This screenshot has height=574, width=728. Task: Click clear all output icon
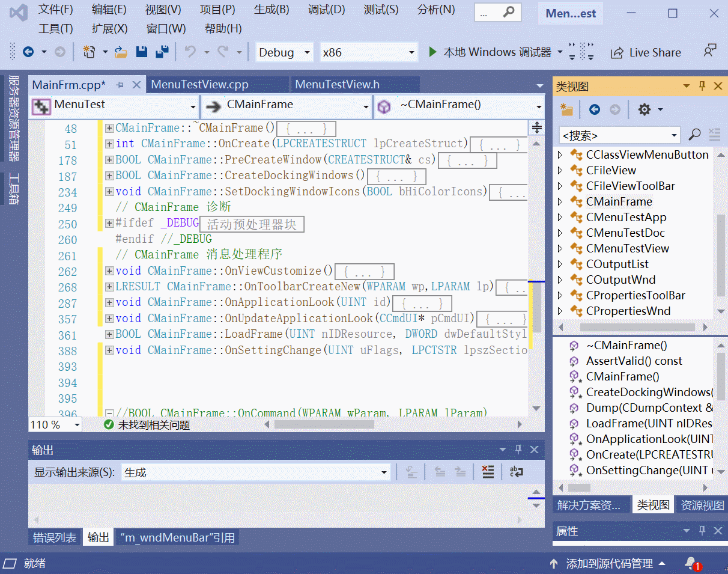coord(488,472)
